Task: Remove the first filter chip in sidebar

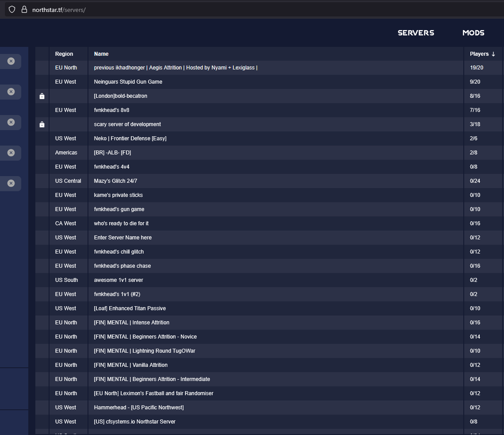Action: [x=11, y=61]
